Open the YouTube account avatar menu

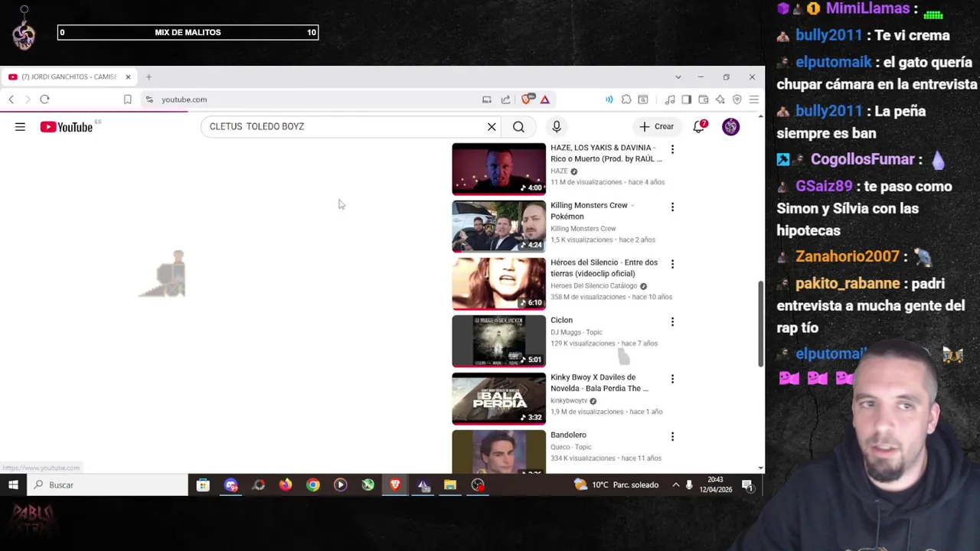pyautogui.click(x=730, y=127)
